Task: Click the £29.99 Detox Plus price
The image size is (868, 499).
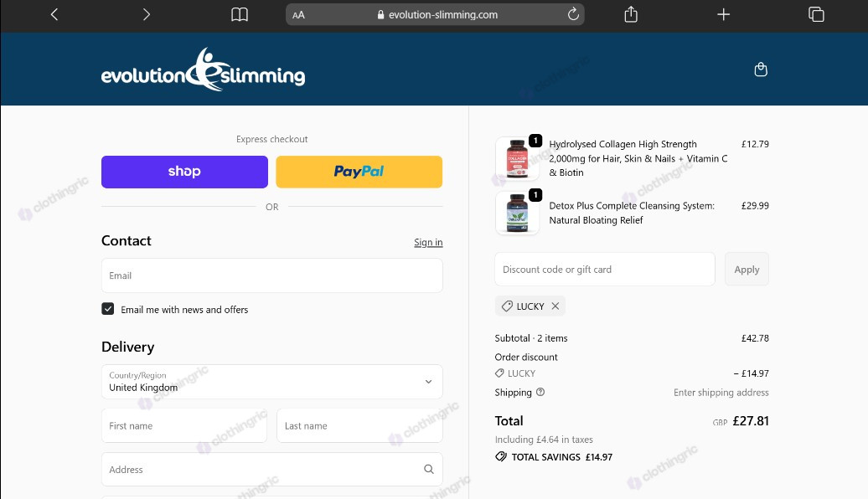Action: [x=755, y=205]
